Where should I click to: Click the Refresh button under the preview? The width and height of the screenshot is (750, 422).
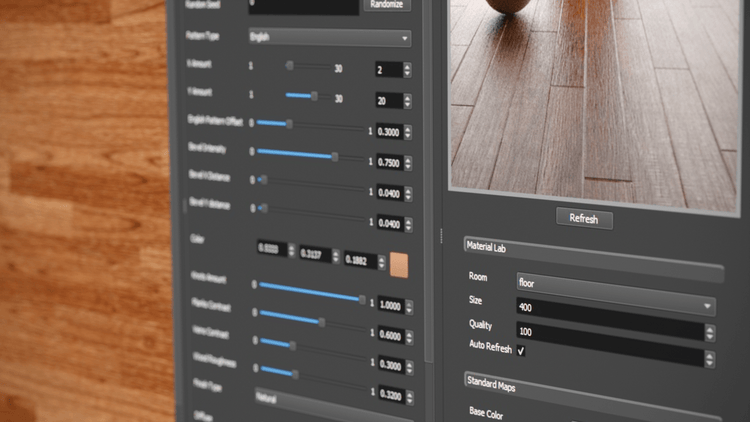pos(584,219)
